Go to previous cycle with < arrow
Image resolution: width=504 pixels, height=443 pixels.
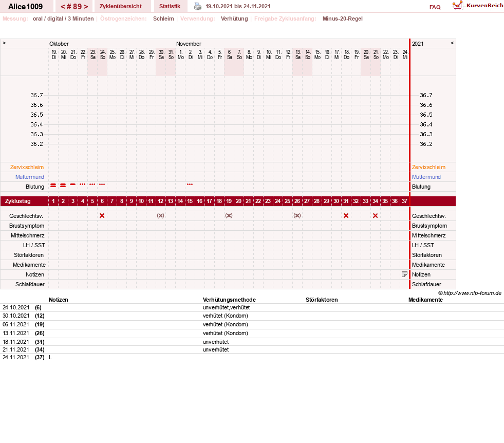pyautogui.click(x=63, y=7)
